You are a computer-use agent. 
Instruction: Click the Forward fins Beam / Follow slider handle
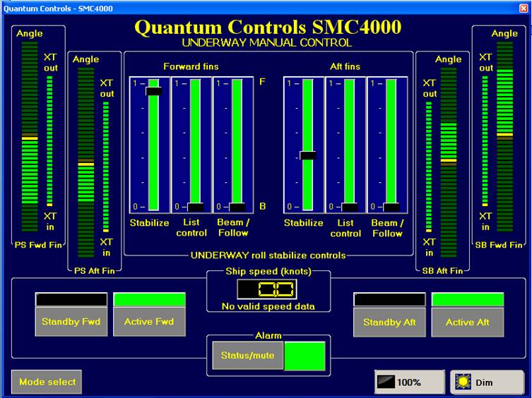point(237,207)
